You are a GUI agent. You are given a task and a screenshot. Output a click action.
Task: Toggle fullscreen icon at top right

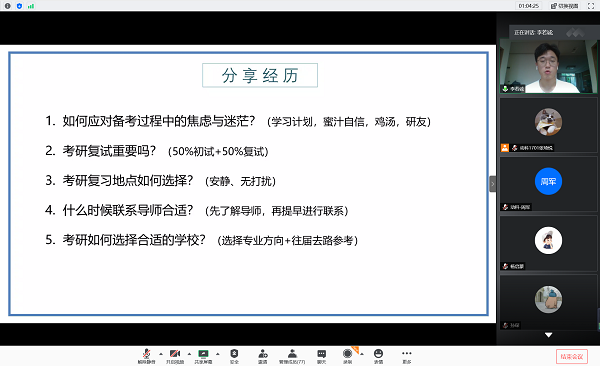pos(591,6)
